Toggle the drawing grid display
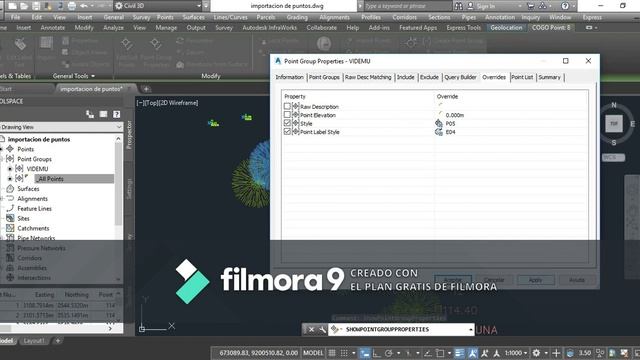 click(x=332, y=353)
